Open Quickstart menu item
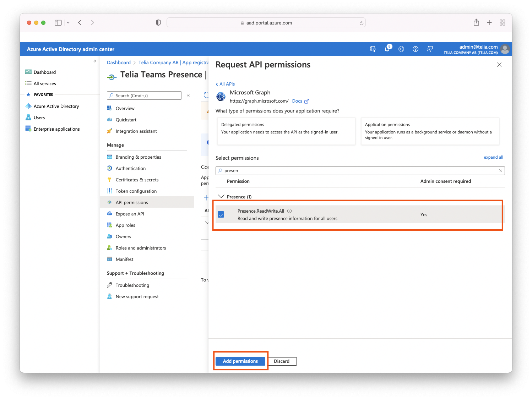532x399 pixels. [126, 120]
